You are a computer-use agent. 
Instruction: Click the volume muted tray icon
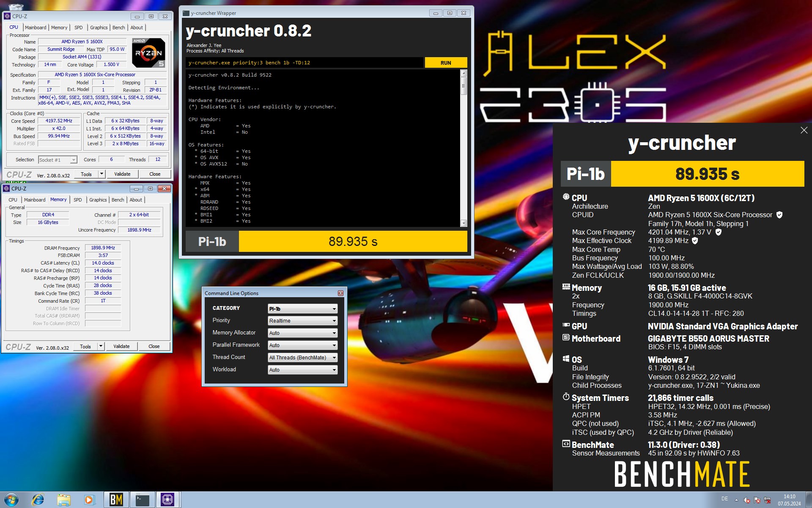click(746, 500)
